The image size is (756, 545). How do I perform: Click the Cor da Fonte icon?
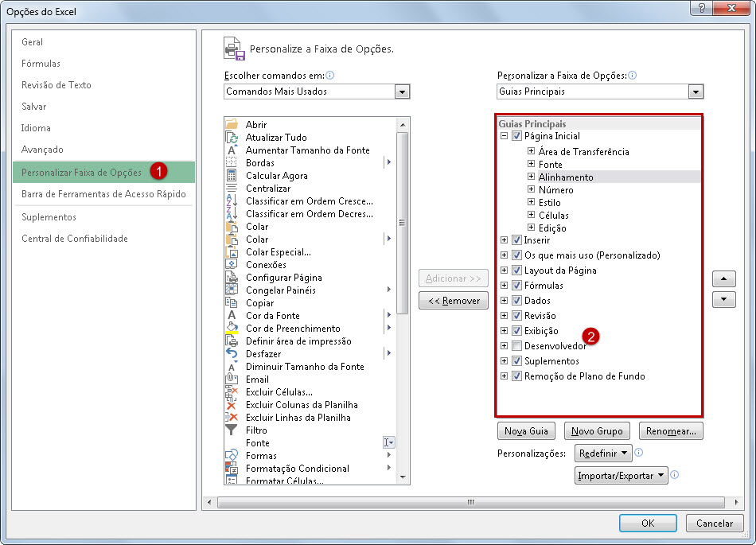tap(232, 316)
